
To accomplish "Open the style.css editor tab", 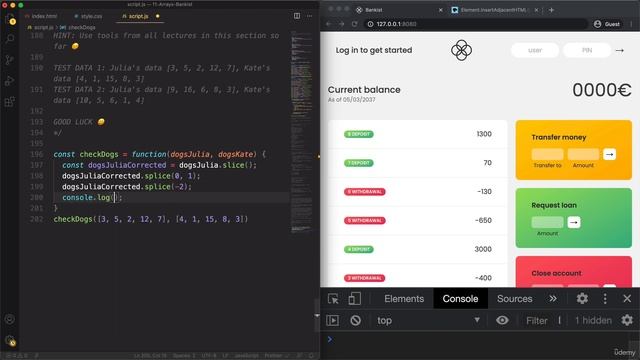I will click(88, 16).
